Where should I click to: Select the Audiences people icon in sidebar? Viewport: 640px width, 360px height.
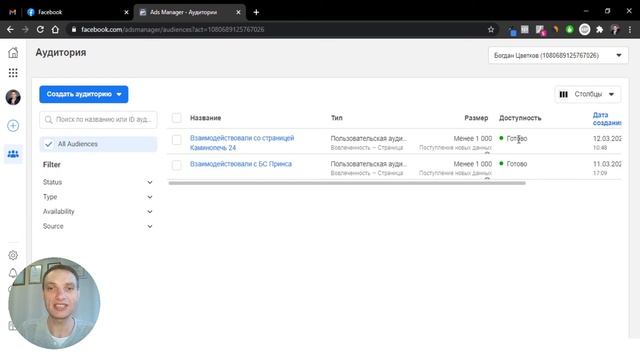point(13,154)
